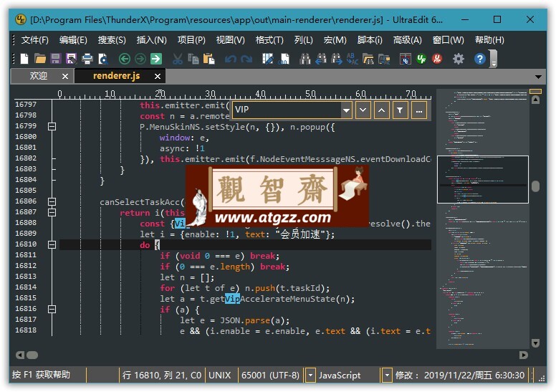This screenshot has height=392, width=556.
Task: Close the renderer.js tab
Action: [x=158, y=76]
